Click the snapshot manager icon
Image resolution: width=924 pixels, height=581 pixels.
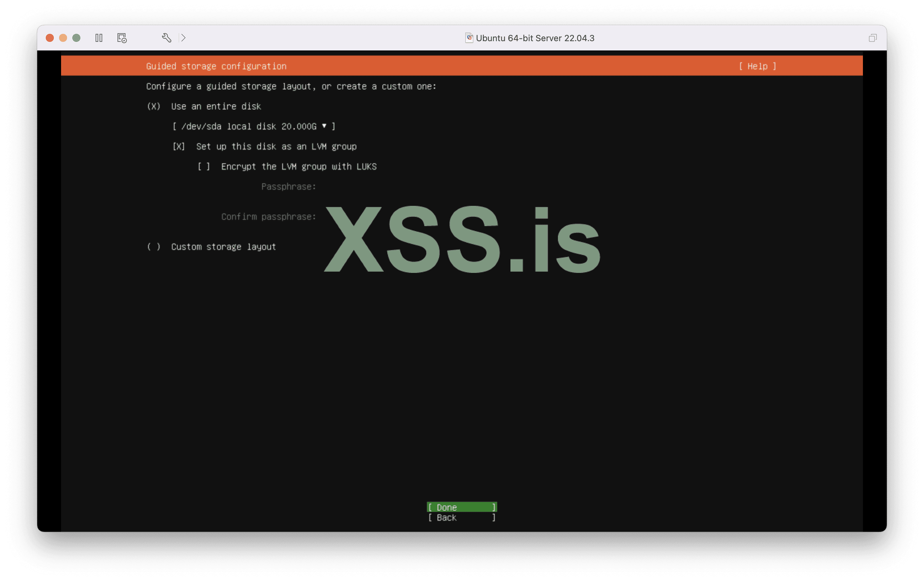[121, 38]
